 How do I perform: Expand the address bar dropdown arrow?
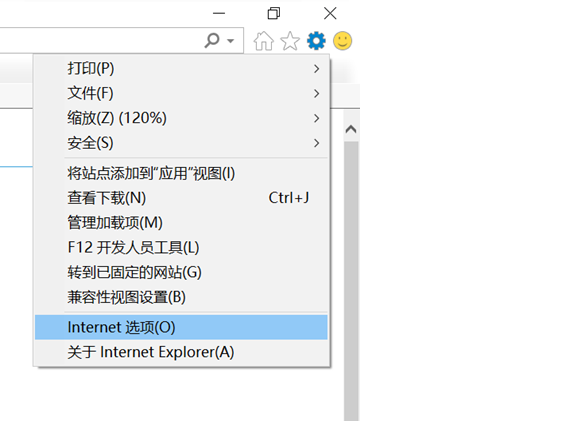click(230, 41)
